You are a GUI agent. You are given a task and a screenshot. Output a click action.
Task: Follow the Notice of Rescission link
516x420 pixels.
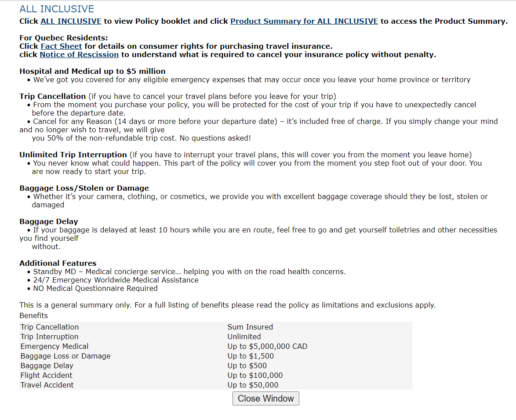[79, 54]
